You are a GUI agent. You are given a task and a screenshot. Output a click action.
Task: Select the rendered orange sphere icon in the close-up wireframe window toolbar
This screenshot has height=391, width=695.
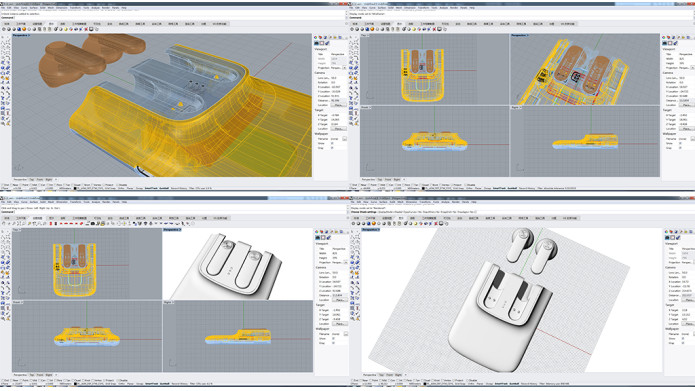tap(24, 29)
